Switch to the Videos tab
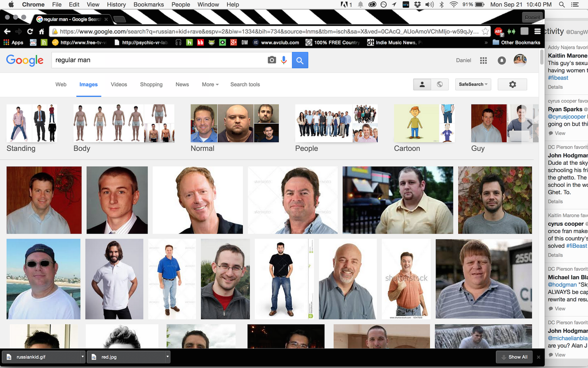This screenshot has height=368, width=588. [x=119, y=84]
